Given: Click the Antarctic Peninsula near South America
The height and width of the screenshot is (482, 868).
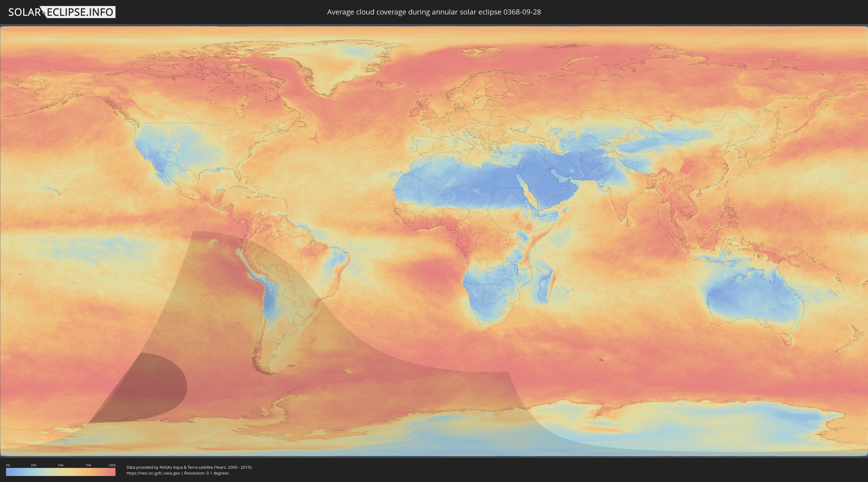Looking at the screenshot, I should 280,401.
